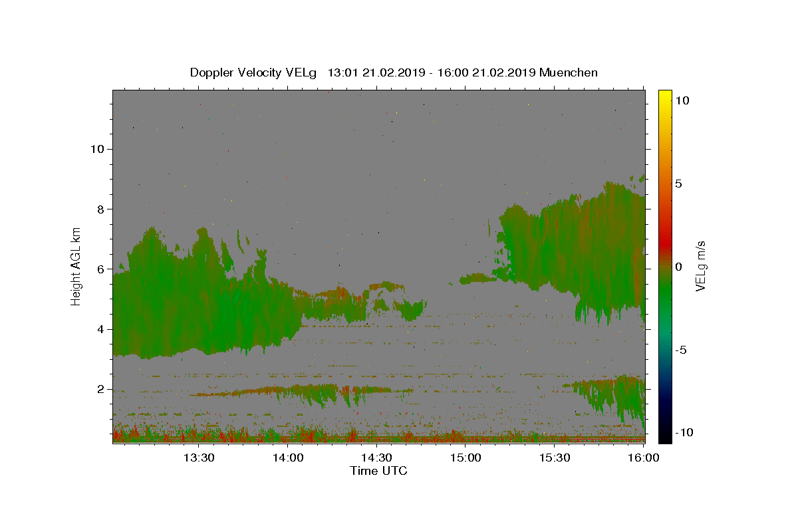This screenshot has width=798, height=532.
Task: Click the 13:30 time tick label
Action: (x=199, y=458)
